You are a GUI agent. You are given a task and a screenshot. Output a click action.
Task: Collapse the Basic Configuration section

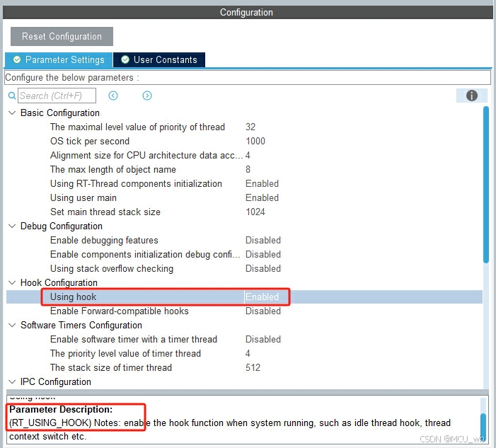pyautogui.click(x=12, y=113)
